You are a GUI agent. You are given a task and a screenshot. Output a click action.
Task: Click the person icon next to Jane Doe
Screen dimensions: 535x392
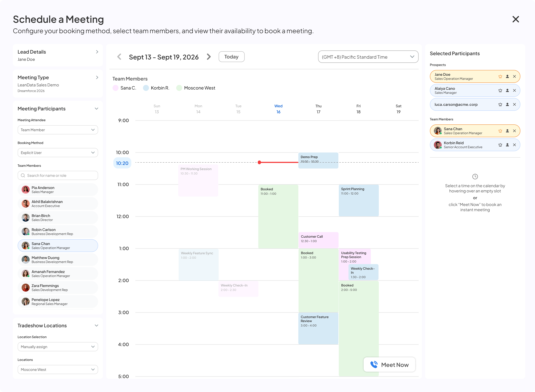[x=507, y=76]
